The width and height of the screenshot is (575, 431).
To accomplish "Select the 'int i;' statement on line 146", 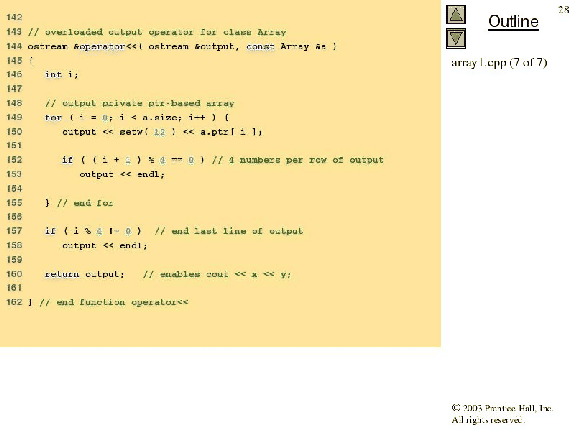I will pyautogui.click(x=62, y=75).
